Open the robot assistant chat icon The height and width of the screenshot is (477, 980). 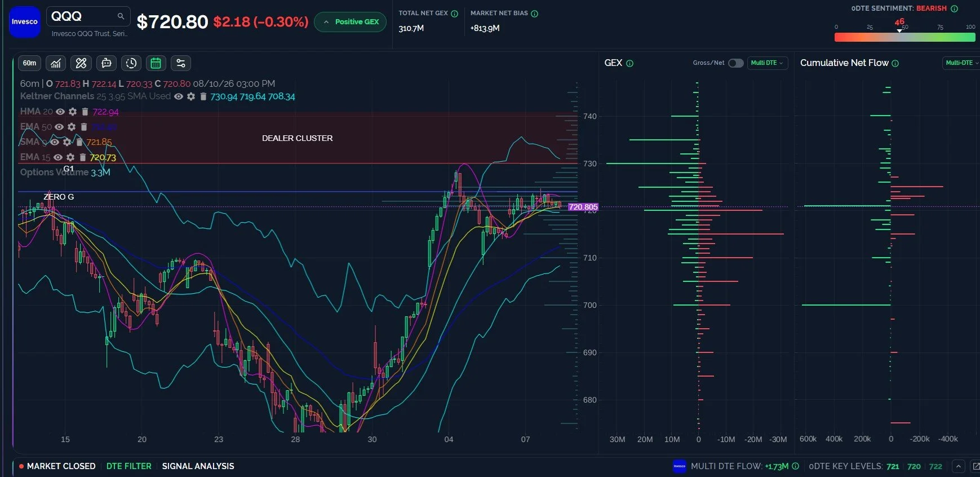click(x=107, y=63)
